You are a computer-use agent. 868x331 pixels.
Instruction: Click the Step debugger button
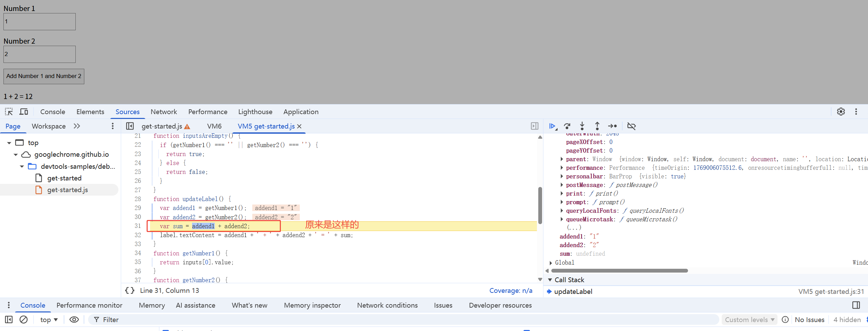(x=613, y=126)
